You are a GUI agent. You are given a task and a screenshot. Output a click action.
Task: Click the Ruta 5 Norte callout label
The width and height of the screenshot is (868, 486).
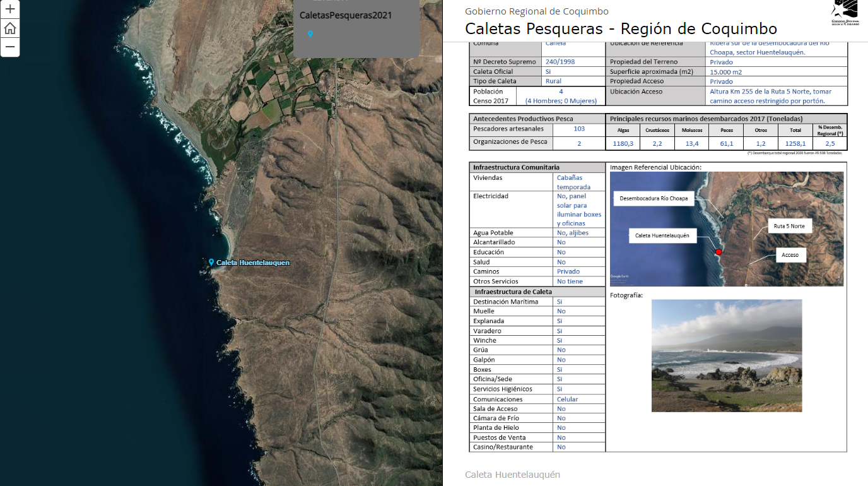coord(789,226)
